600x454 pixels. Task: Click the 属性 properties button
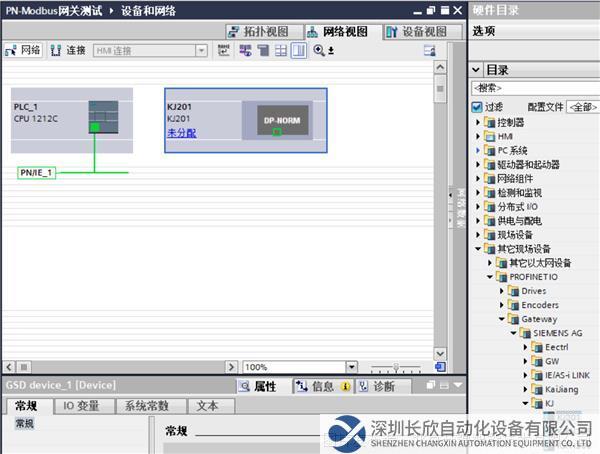[x=259, y=386]
